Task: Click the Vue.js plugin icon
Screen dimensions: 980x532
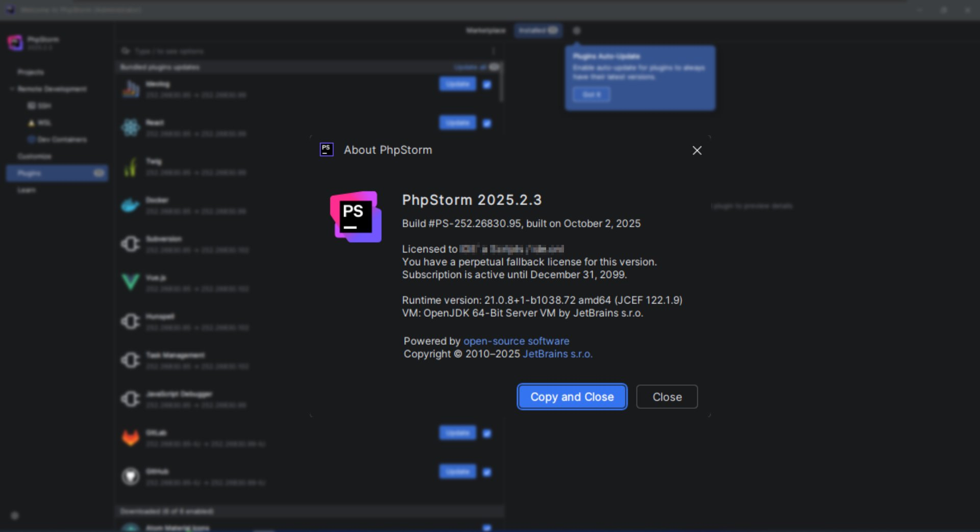Action: (x=131, y=282)
